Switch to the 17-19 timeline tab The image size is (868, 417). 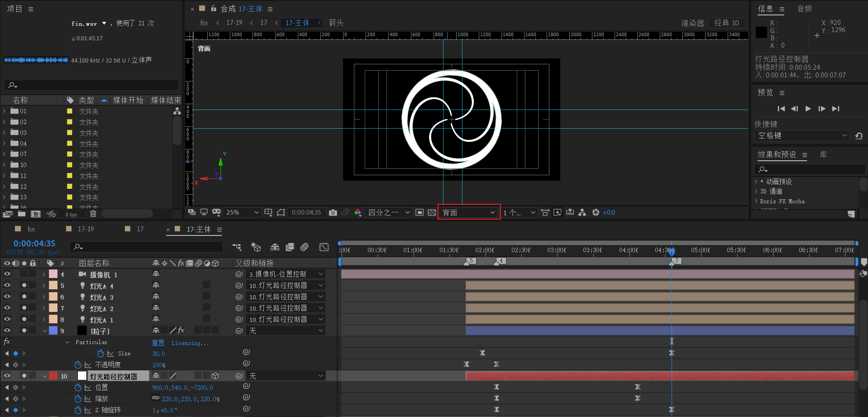86,229
